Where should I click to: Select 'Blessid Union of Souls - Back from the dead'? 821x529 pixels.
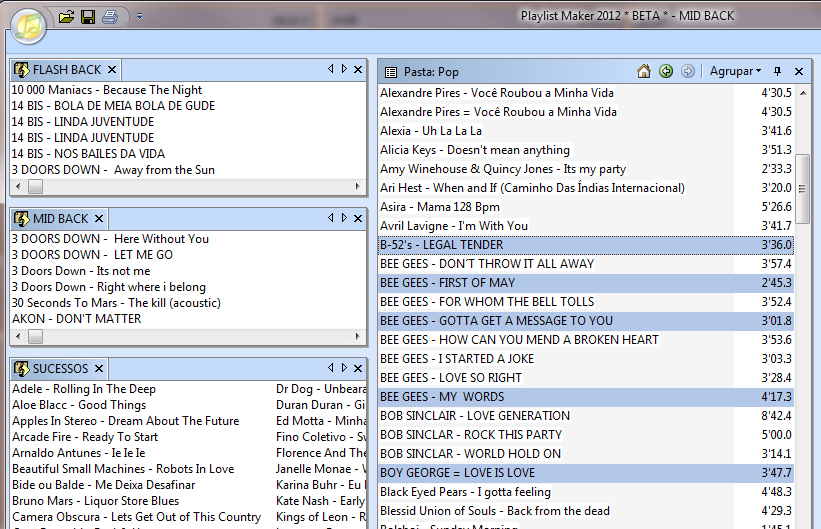click(x=495, y=511)
